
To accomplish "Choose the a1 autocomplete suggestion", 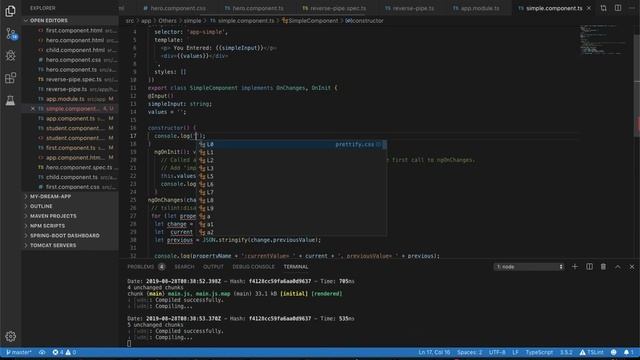I will click(x=292, y=224).
